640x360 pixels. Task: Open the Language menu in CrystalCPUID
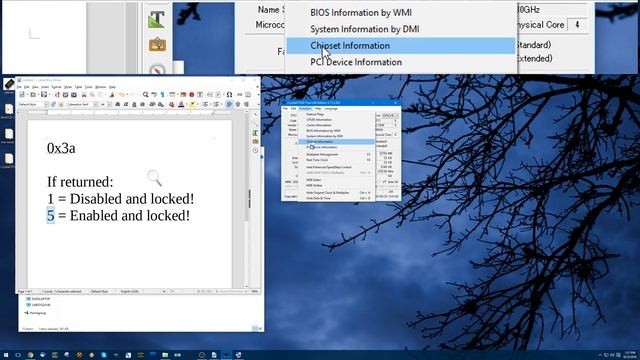click(331, 109)
